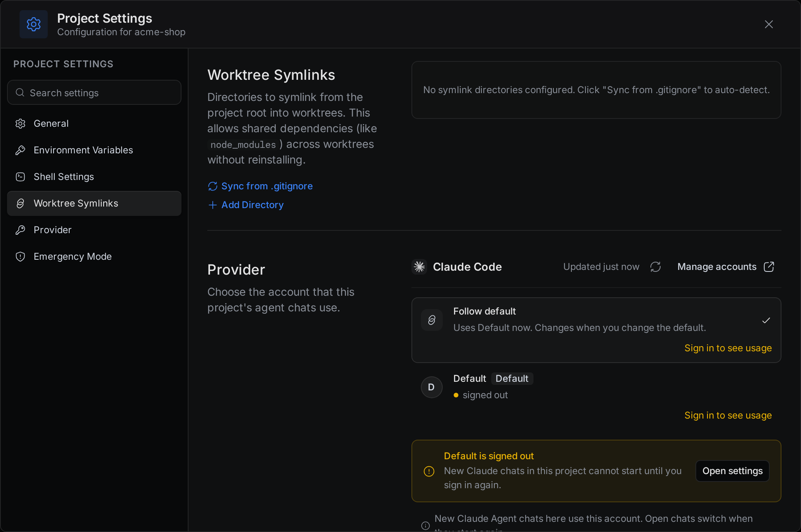Image resolution: width=801 pixels, height=532 pixels.
Task: Click Sign in to see usage under Default account
Action: [x=728, y=415]
